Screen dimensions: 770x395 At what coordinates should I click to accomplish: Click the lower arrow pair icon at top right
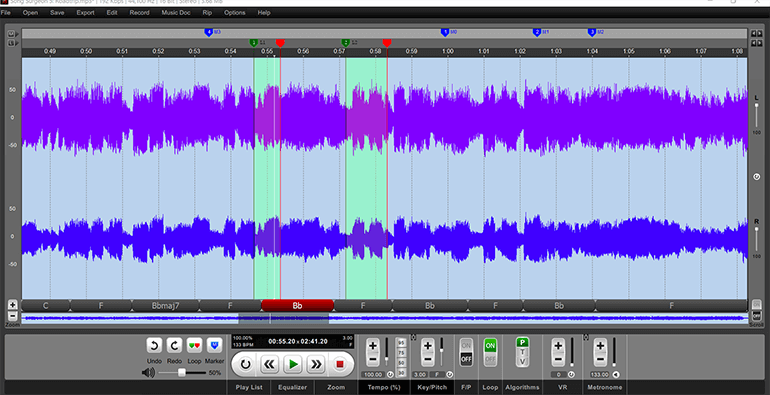(757, 43)
